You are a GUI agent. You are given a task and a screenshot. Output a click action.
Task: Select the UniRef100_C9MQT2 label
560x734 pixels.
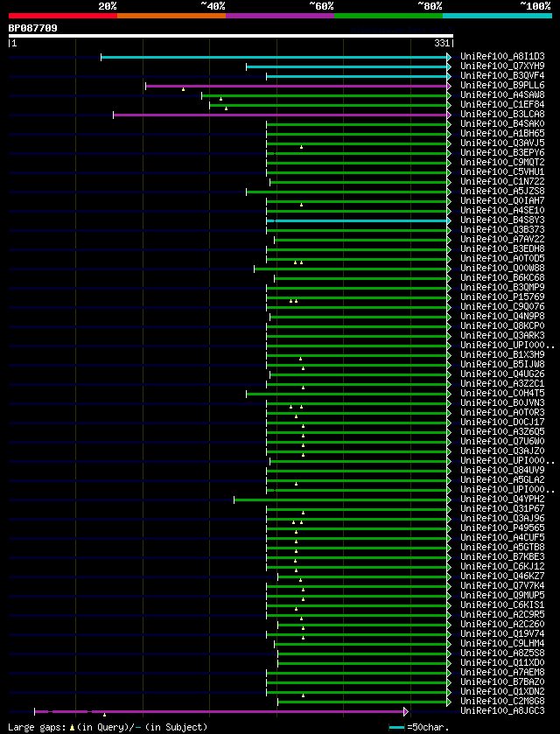[x=502, y=163]
